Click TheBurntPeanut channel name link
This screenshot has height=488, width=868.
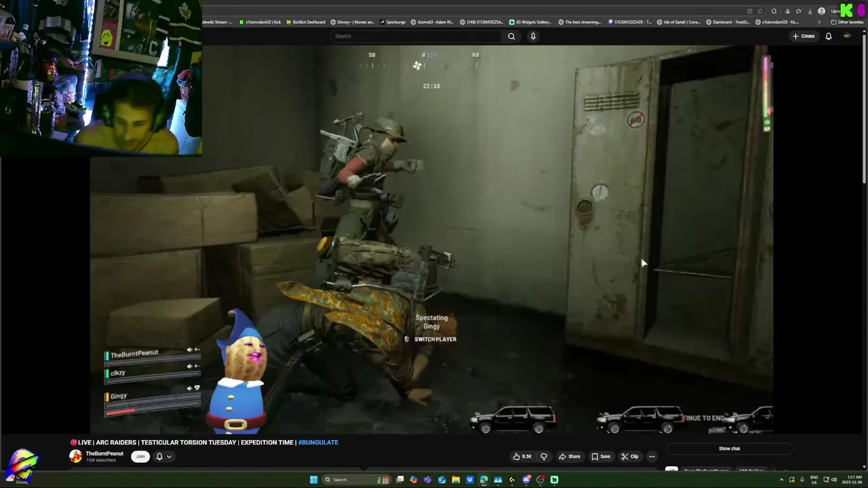coord(104,453)
